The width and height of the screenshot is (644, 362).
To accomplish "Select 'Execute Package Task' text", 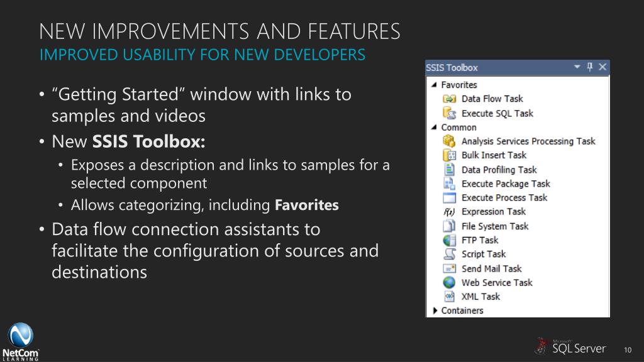I will [506, 184].
